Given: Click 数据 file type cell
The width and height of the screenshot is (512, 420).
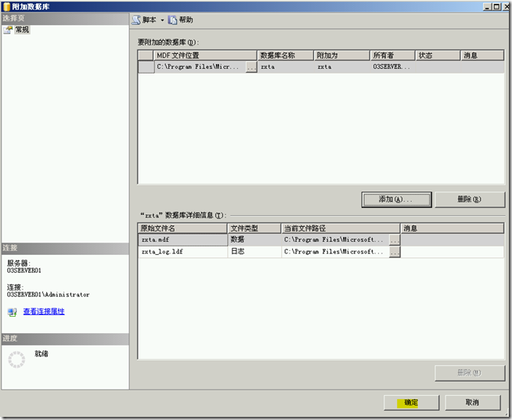Looking at the screenshot, I should coord(254,240).
